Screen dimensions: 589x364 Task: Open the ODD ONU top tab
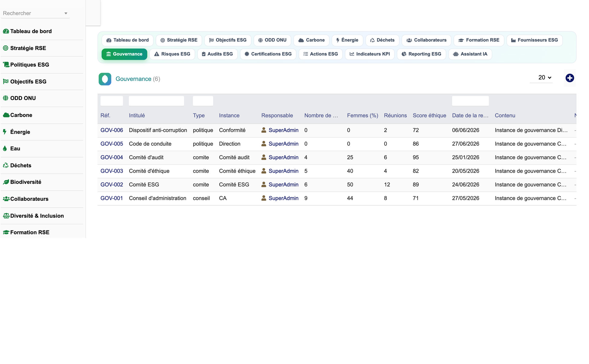pos(272,40)
